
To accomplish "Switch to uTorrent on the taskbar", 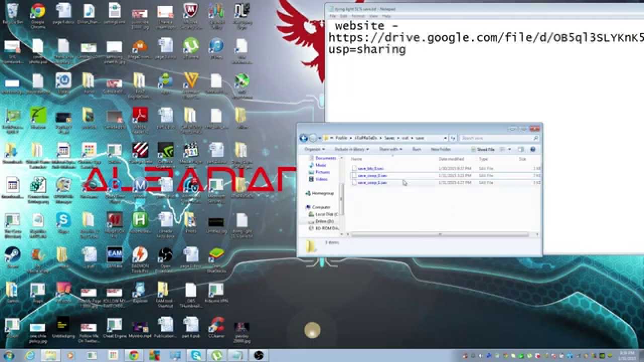I will coord(217,355).
